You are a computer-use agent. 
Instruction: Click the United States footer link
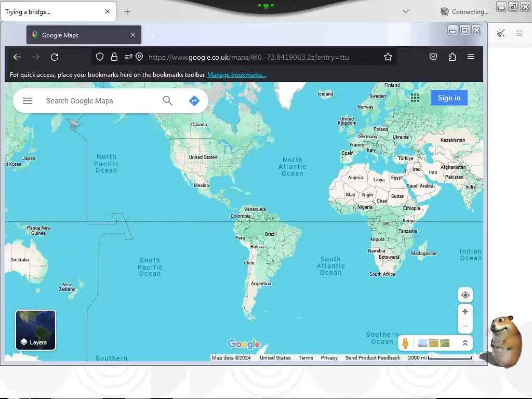click(x=275, y=357)
